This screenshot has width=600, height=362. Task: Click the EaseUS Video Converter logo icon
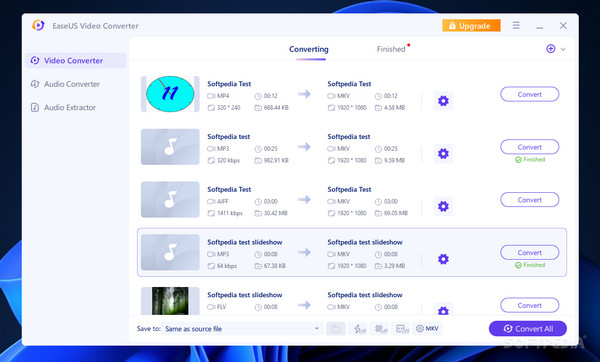[38, 25]
